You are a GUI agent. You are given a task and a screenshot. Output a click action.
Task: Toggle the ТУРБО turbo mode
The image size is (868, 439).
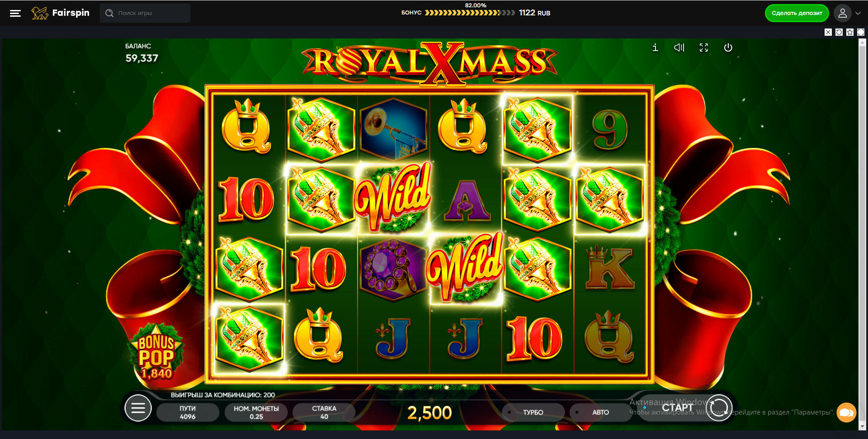[533, 412]
